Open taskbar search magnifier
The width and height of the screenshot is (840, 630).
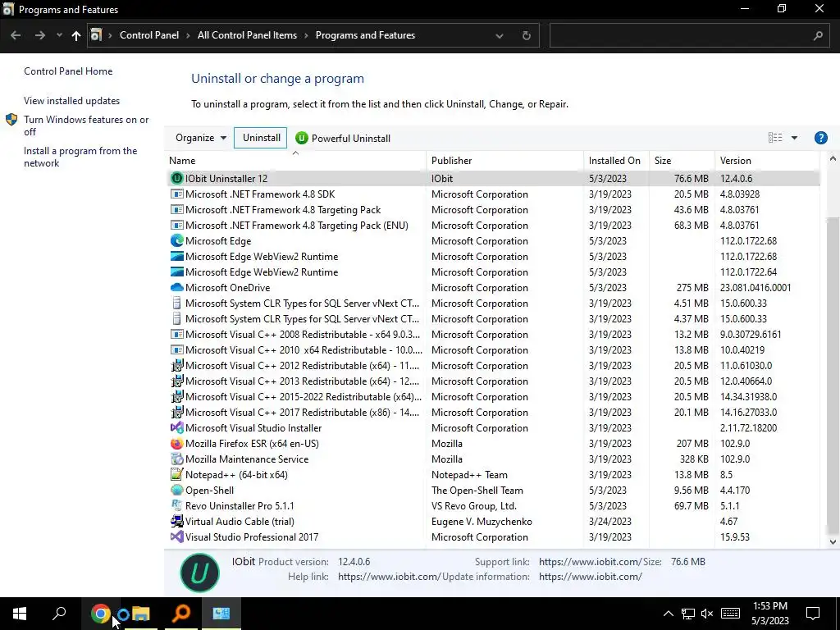point(59,614)
